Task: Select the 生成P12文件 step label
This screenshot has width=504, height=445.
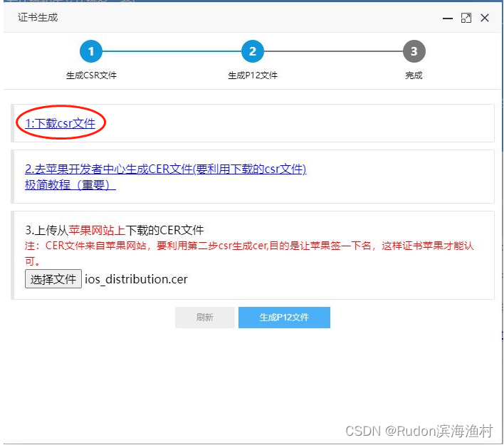Action: click(x=253, y=75)
